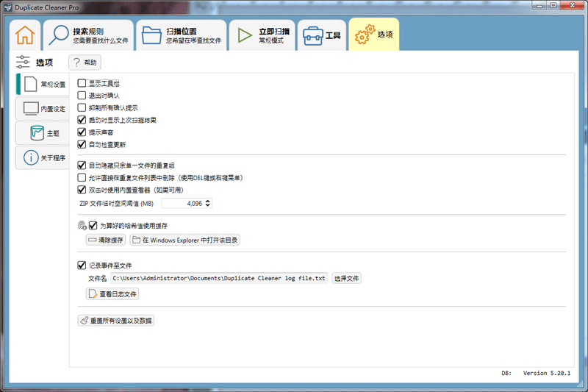The width and height of the screenshot is (588, 392).
Task: Toggle 自动隐藏只余单一文件的重复组 checkbox
Action: [82, 165]
